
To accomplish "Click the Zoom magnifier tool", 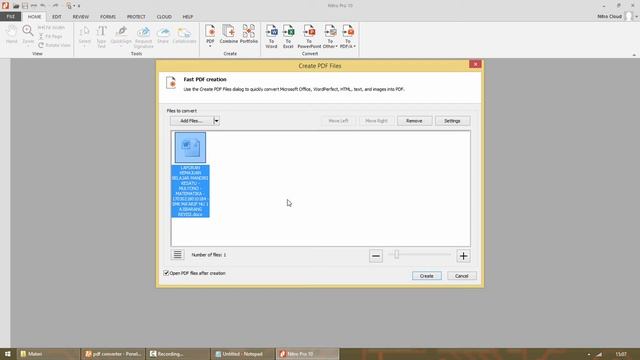I will [x=28, y=34].
